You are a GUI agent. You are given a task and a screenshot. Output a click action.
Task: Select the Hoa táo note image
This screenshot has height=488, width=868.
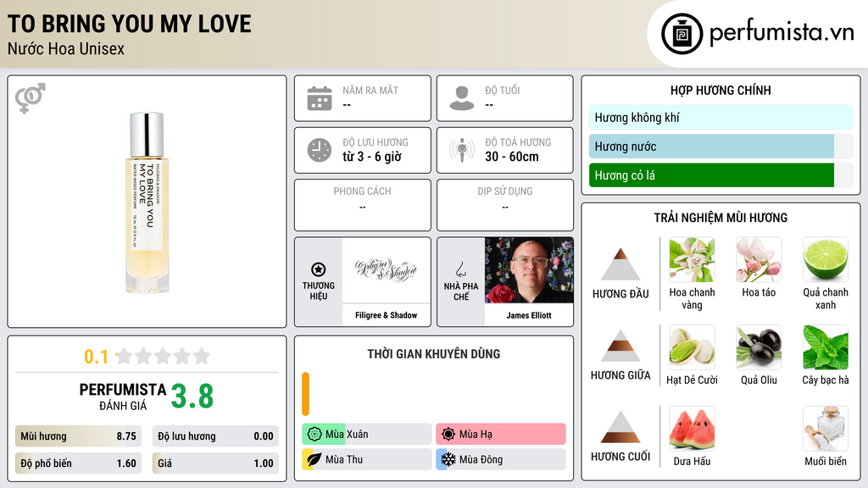pos(759,260)
